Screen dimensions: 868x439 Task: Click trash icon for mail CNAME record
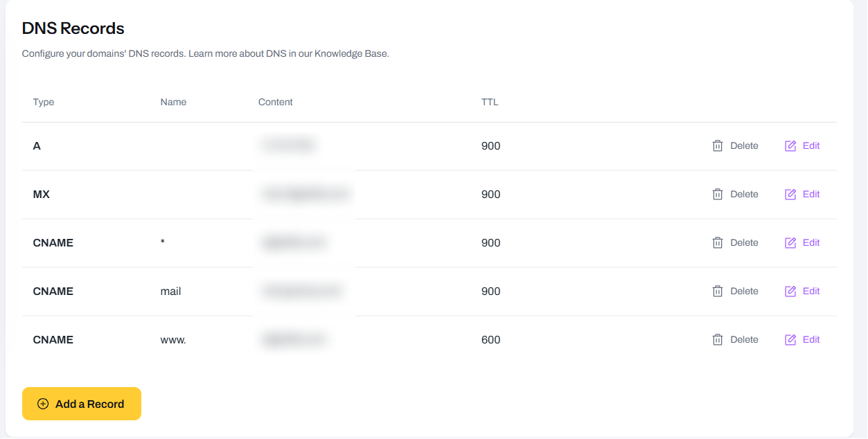coord(718,291)
